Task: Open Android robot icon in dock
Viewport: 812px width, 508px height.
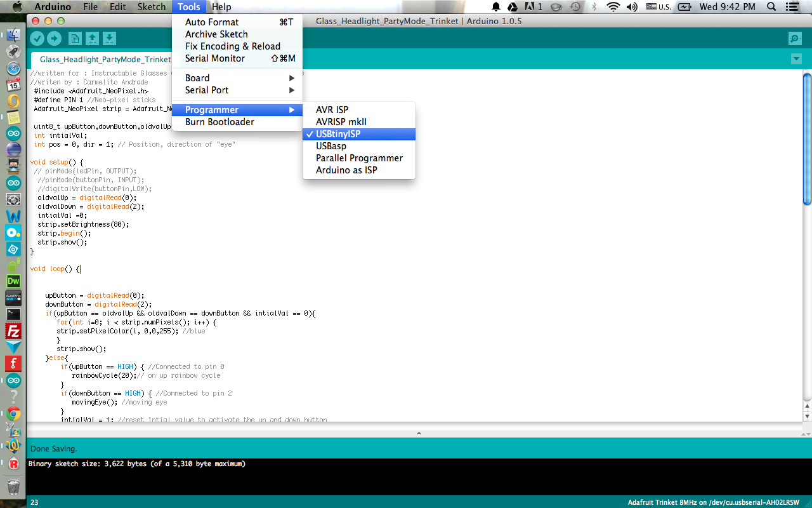Action: [13, 265]
